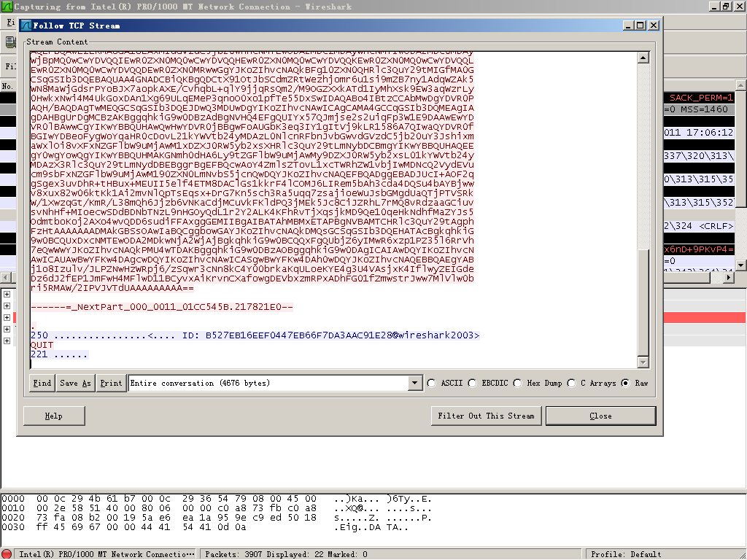Open the Entire conversation dropdown arrow
This screenshot has width=747, height=560.
pos(415,383)
